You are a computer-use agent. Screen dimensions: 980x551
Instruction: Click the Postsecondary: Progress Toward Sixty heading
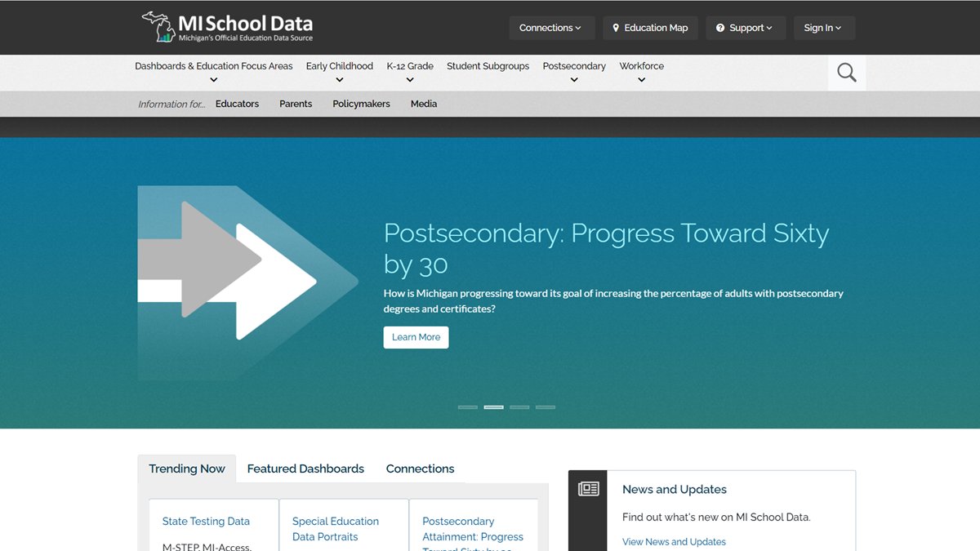(x=606, y=248)
